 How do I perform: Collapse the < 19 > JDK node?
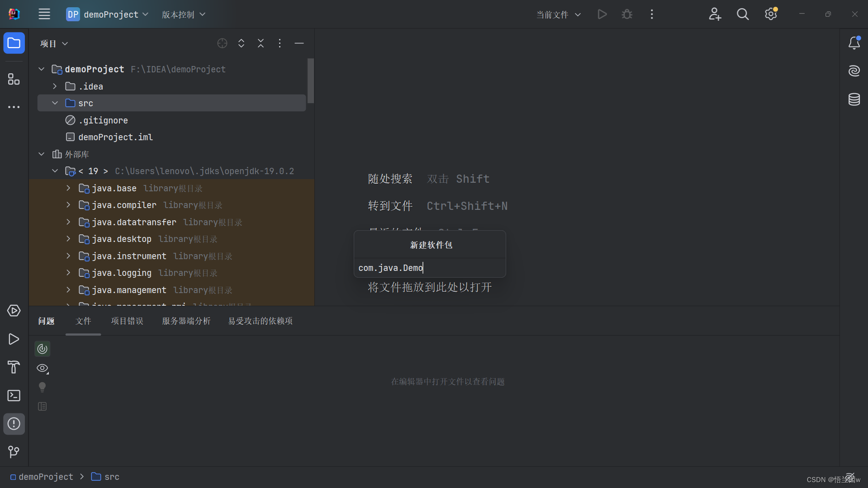click(55, 171)
